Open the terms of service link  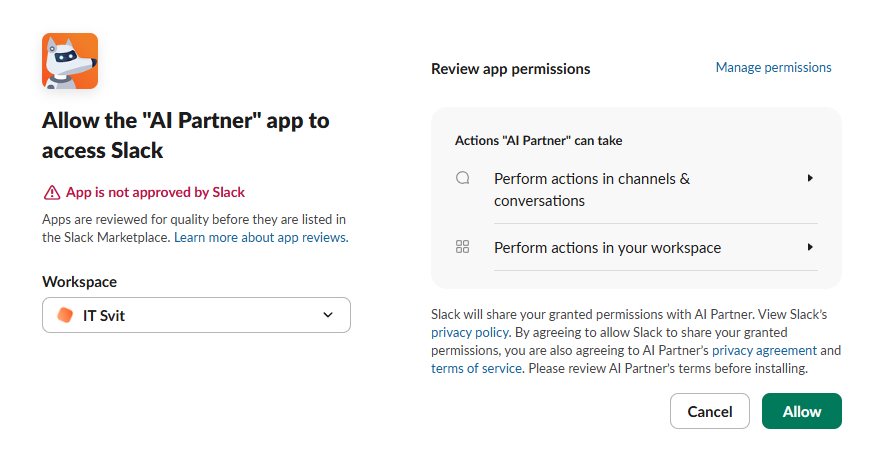(x=476, y=368)
